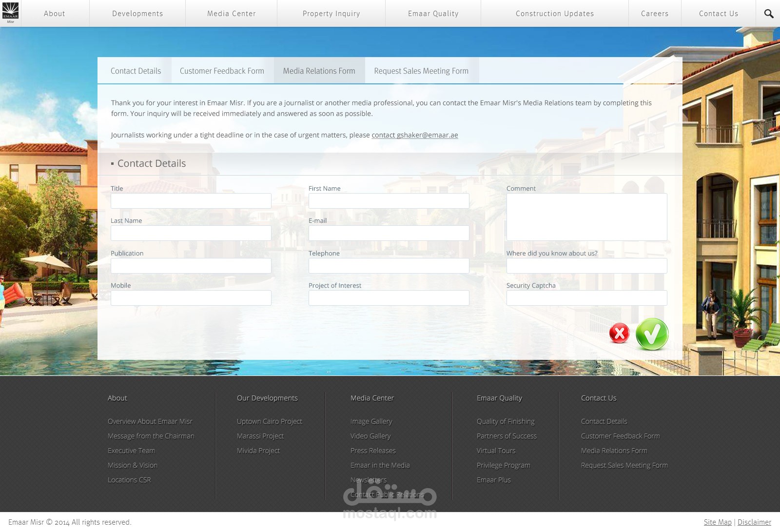Viewport: 780px width, 532px height.
Task: Focus the E-mail input field
Action: 389,233
